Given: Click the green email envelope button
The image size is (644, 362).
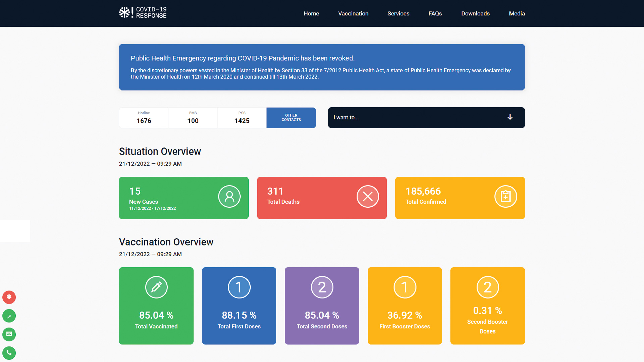Looking at the screenshot, I should (x=9, y=334).
